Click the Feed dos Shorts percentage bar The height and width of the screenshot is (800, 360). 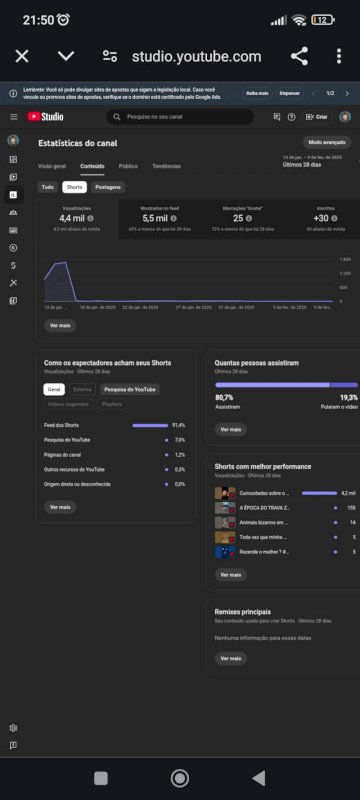click(150, 425)
